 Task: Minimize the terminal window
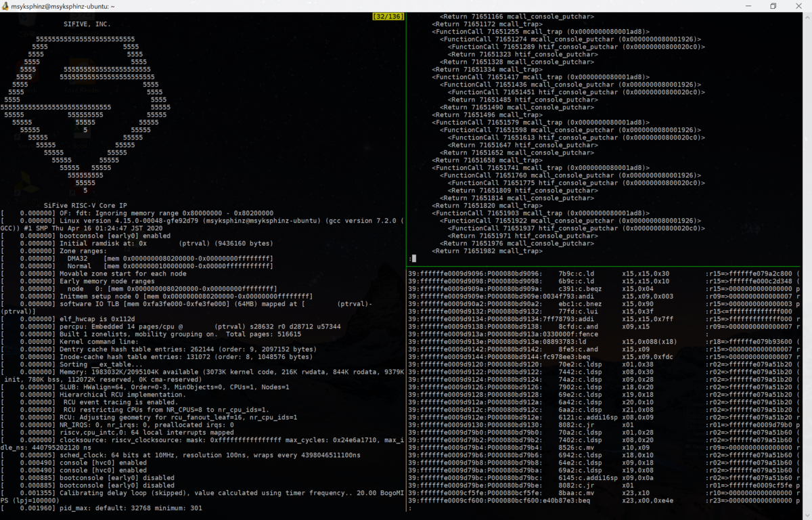[747, 5]
